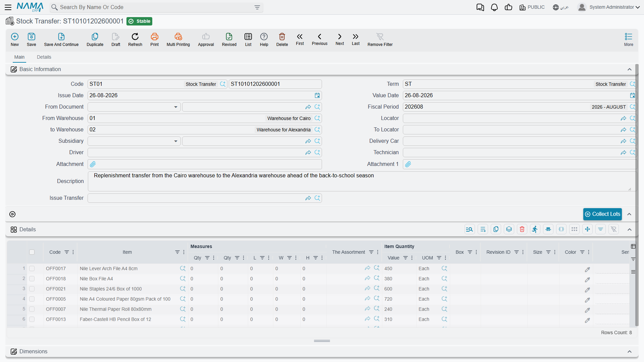
Task: Open the hamburger main menu
Action: tap(8, 7)
